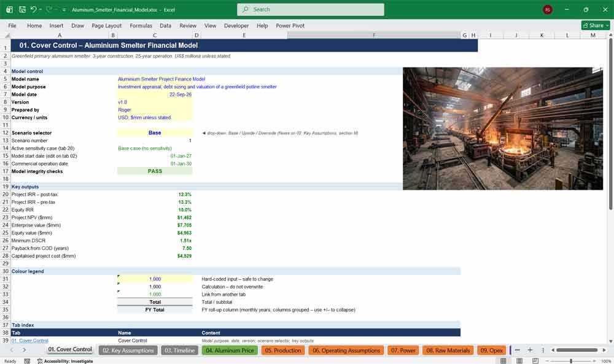Click the yellow hard-coded input legend cell
The image size is (614, 364).
(155, 279)
